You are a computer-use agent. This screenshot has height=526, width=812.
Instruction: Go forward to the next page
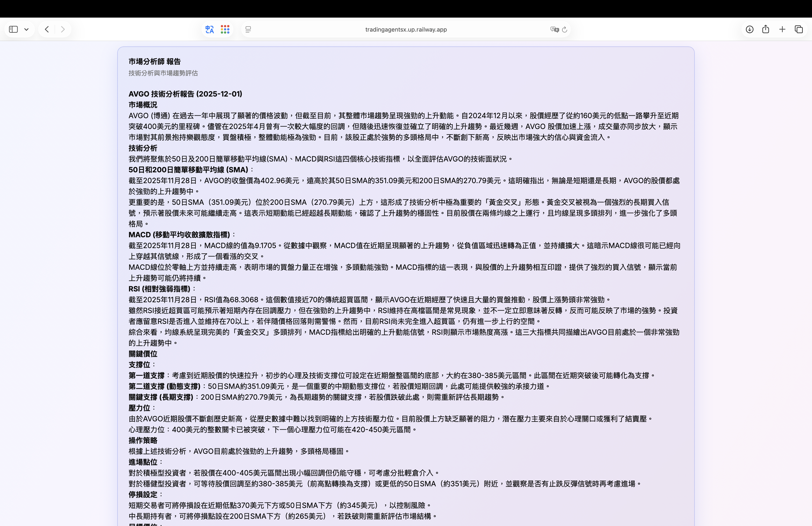[62, 29]
